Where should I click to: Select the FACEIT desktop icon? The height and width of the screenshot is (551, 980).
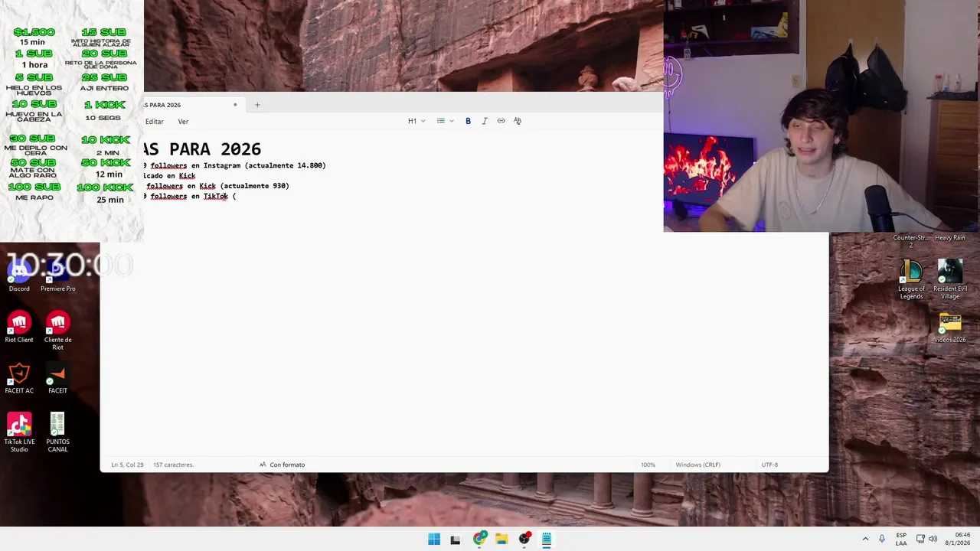58,378
